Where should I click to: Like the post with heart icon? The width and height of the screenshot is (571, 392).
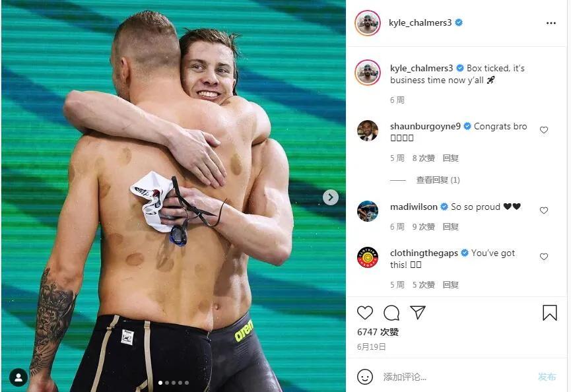point(364,313)
